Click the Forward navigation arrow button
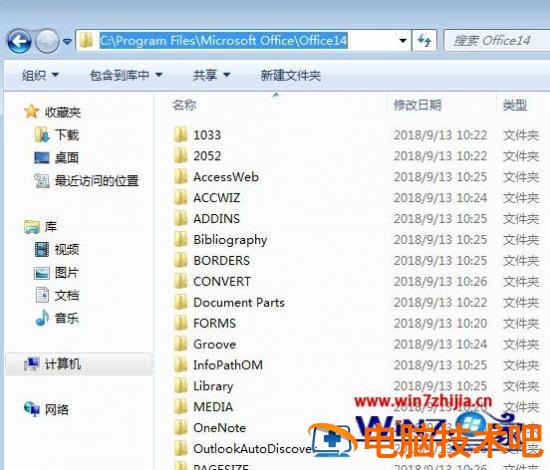 [47, 41]
